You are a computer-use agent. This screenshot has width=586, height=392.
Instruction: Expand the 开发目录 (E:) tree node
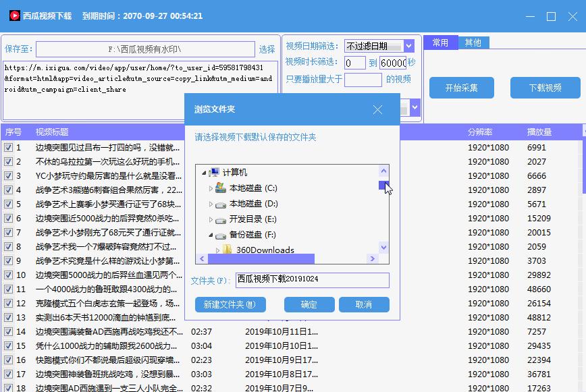[211, 219]
